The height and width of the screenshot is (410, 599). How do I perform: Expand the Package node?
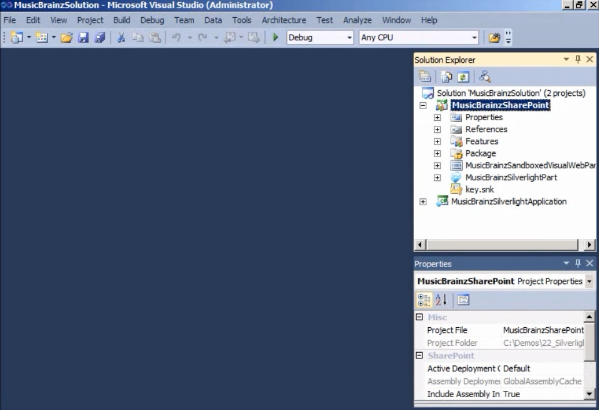coord(437,154)
